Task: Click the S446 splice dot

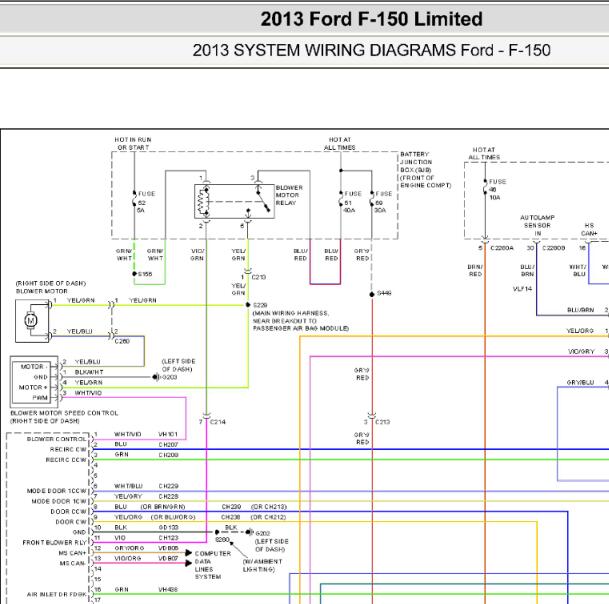Action: [x=372, y=294]
